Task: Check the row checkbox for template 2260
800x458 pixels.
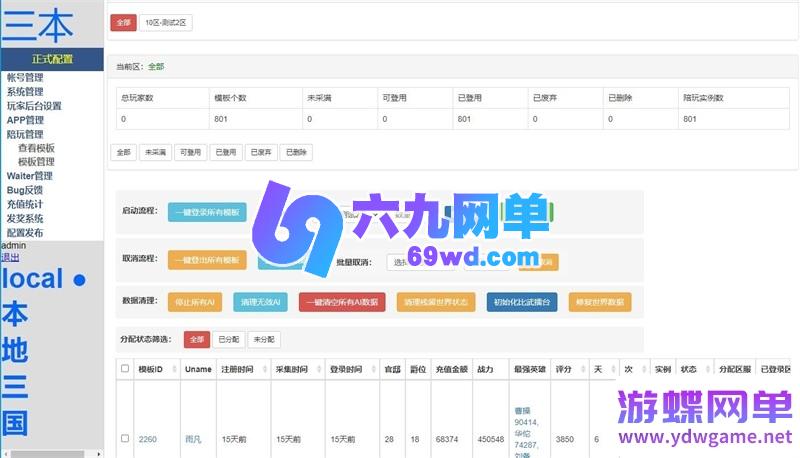Action: point(125,438)
